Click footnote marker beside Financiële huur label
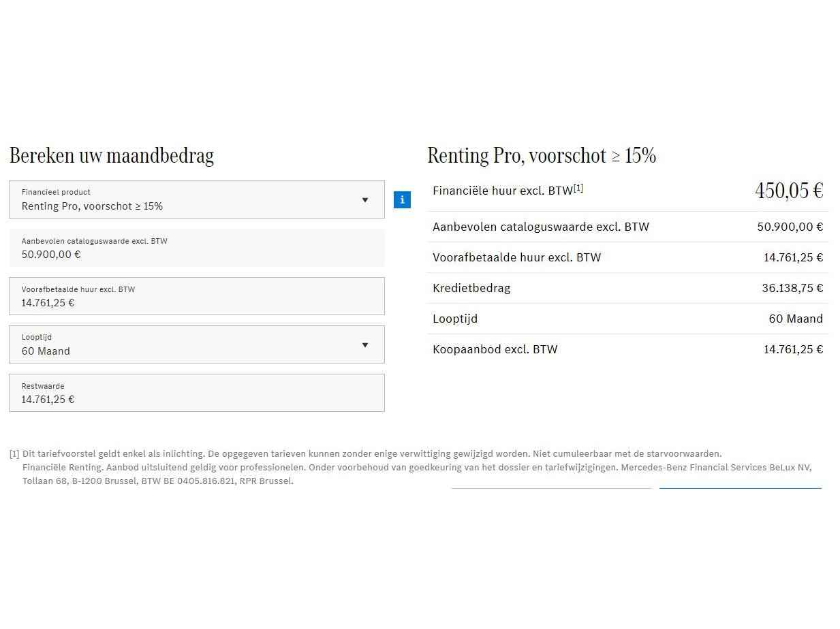Screen dimensions: 840x629 [x=578, y=188]
